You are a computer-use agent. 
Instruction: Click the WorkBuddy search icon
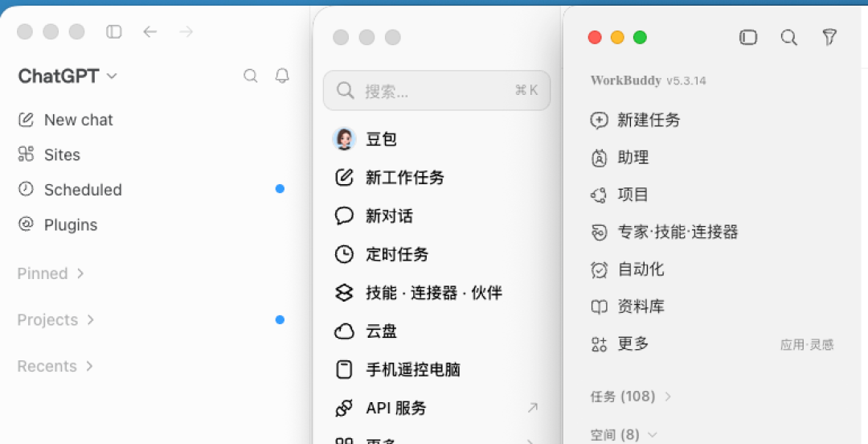tap(789, 37)
